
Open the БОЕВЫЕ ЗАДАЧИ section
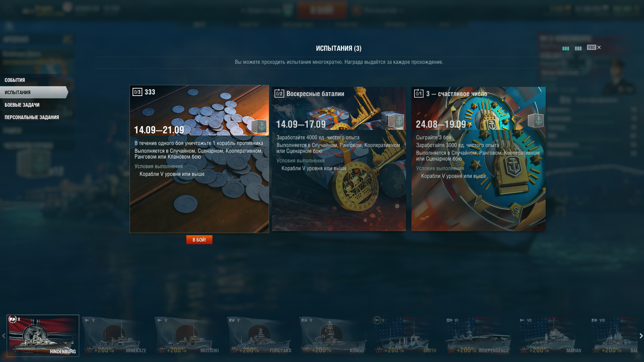pyautogui.click(x=22, y=105)
